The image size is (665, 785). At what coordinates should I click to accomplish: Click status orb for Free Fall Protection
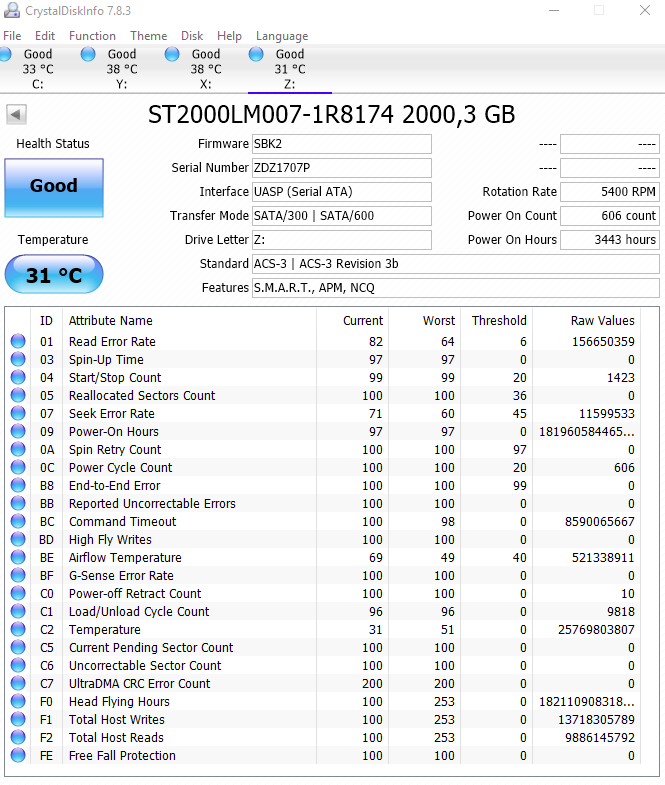point(18,755)
